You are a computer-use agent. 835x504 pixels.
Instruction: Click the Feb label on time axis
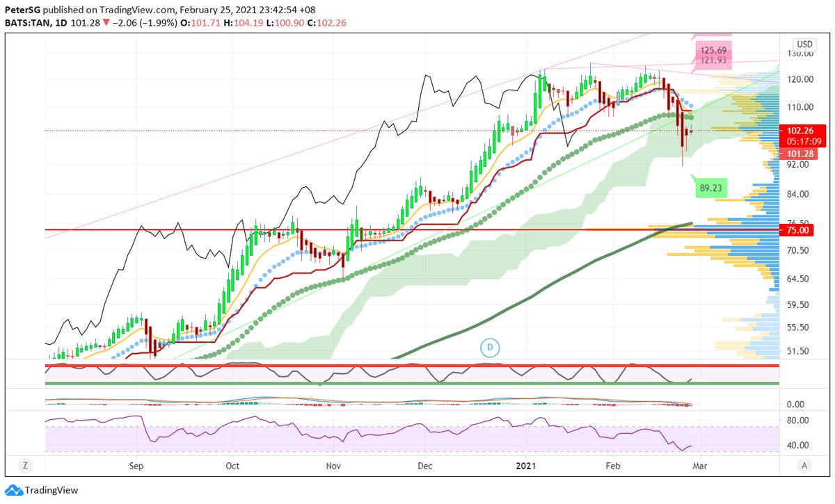click(x=613, y=466)
